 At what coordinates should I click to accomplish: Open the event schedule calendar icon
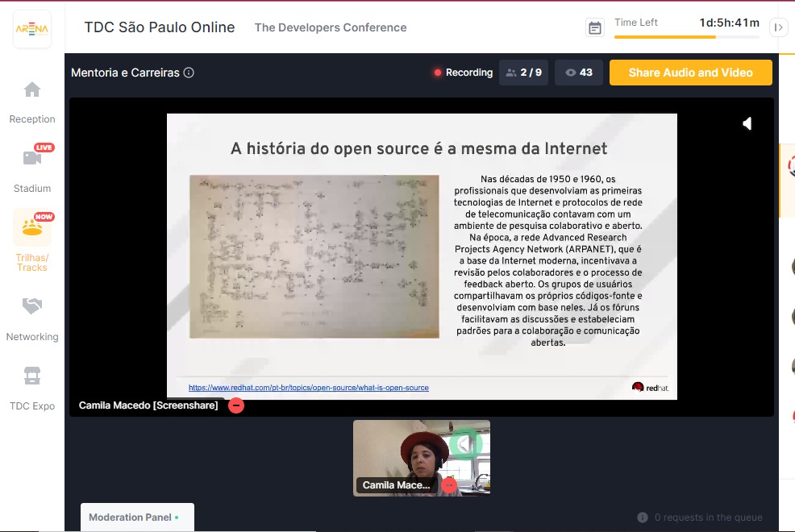tap(595, 27)
